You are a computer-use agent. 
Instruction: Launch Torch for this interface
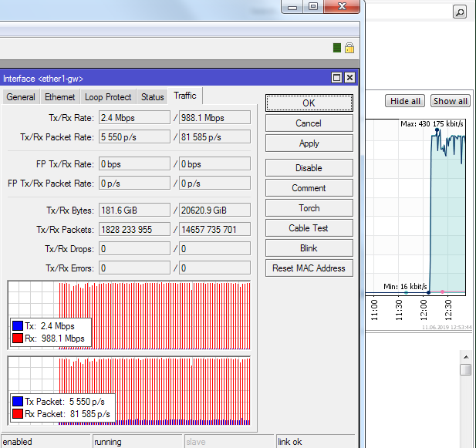pyautogui.click(x=309, y=207)
